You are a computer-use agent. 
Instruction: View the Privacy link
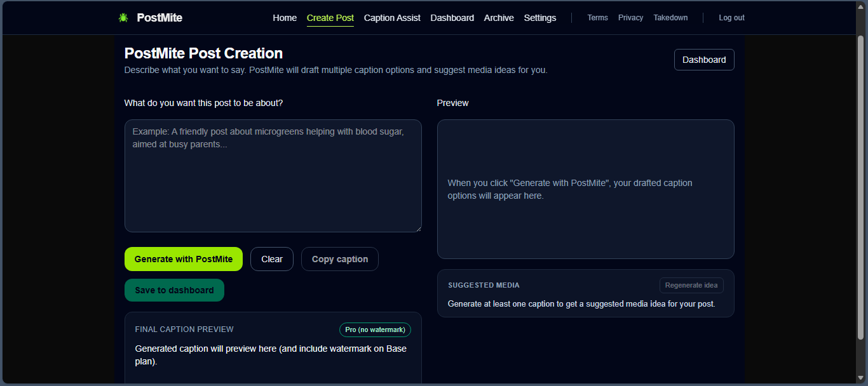(x=630, y=18)
